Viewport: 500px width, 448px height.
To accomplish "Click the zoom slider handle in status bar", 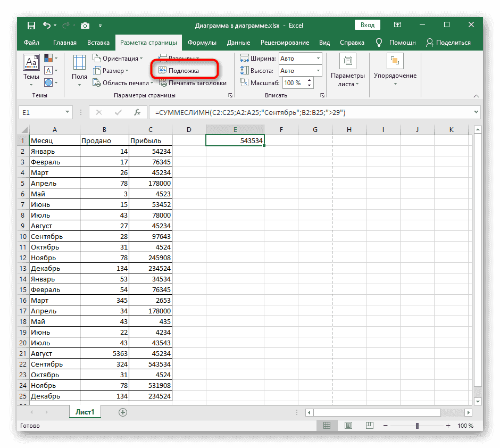I will pos(417,426).
